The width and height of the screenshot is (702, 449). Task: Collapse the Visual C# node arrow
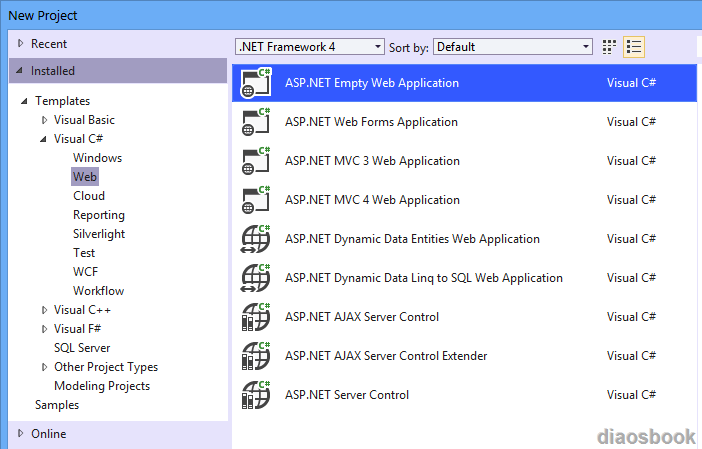(x=43, y=139)
